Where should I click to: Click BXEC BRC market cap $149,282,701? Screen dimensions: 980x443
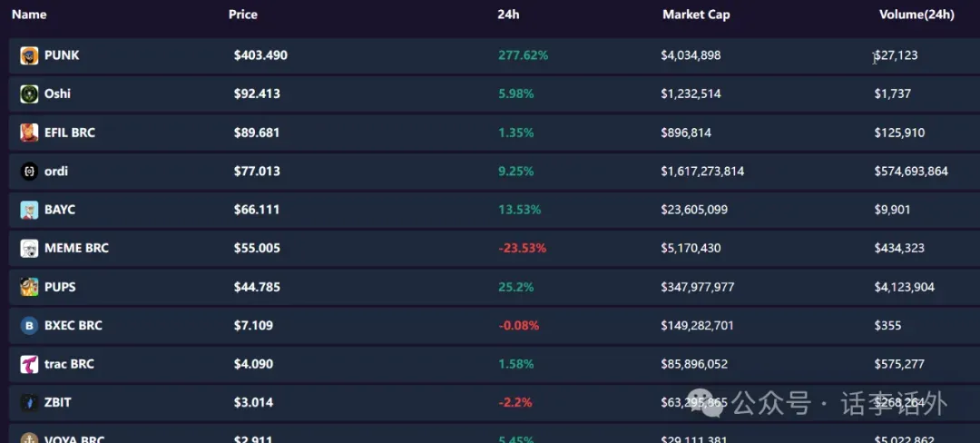[698, 326]
